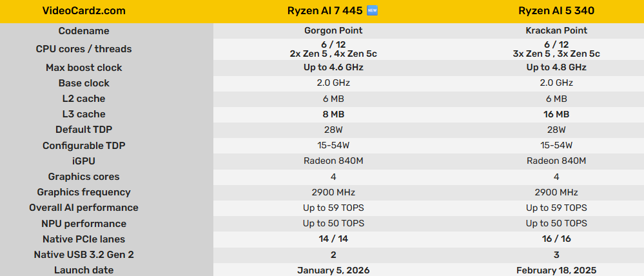Image resolution: width=644 pixels, height=276 pixels.
Task: Click the Codename row label
Action: click(84, 31)
